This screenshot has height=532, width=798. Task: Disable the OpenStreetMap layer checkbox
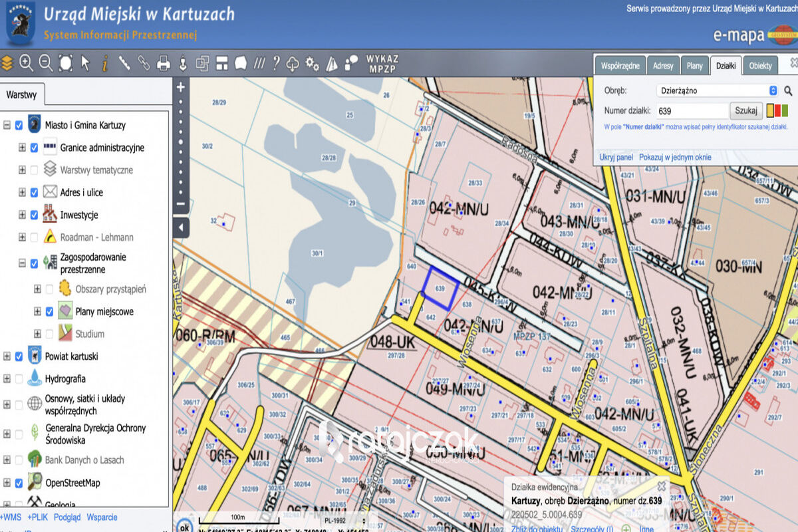(x=19, y=483)
